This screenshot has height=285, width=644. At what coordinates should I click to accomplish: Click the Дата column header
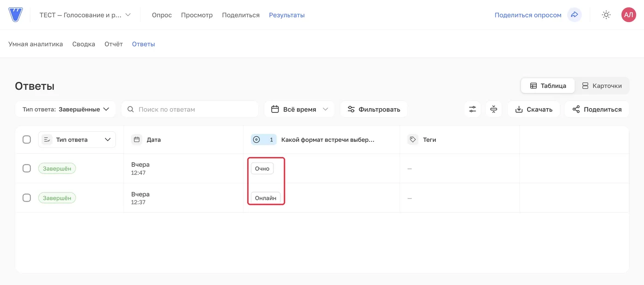click(183, 140)
